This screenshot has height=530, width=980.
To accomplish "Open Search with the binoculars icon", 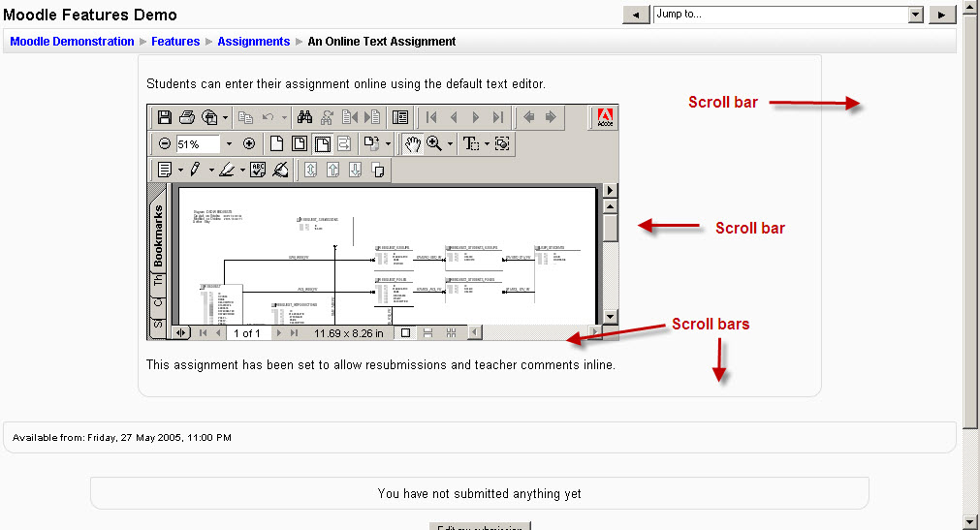I will pos(304,117).
